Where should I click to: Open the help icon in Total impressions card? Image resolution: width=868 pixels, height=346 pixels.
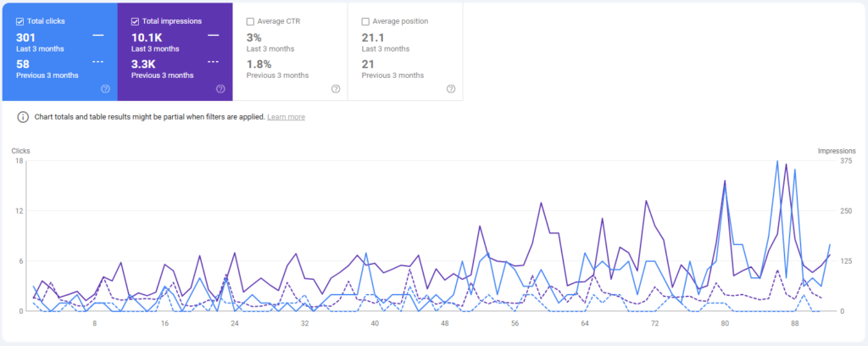pos(220,88)
